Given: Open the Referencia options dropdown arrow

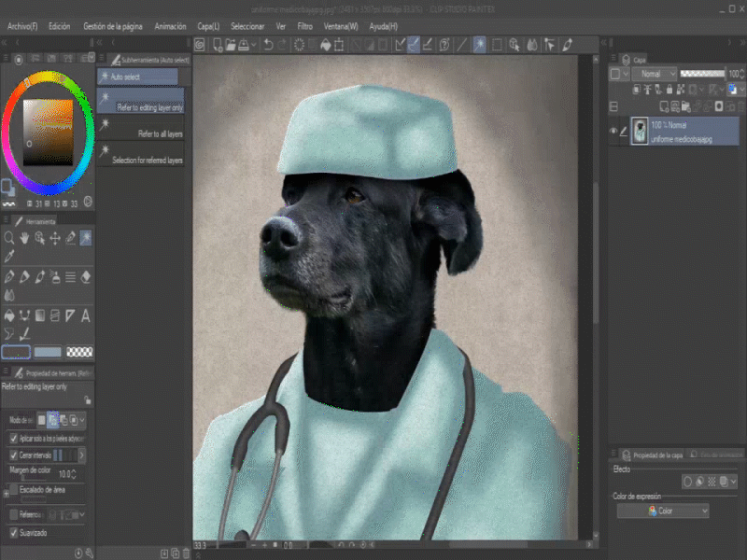Looking at the screenshot, I should pos(82,515).
